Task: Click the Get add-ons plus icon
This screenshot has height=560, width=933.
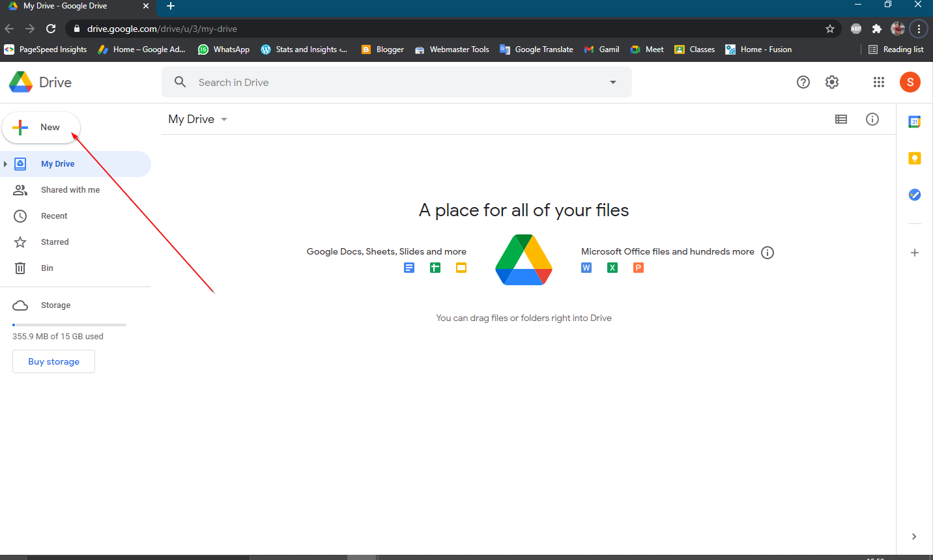Action: (x=915, y=253)
